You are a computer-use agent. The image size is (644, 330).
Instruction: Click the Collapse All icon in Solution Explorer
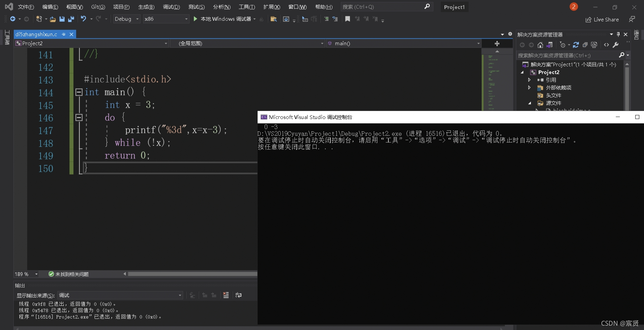click(x=585, y=45)
